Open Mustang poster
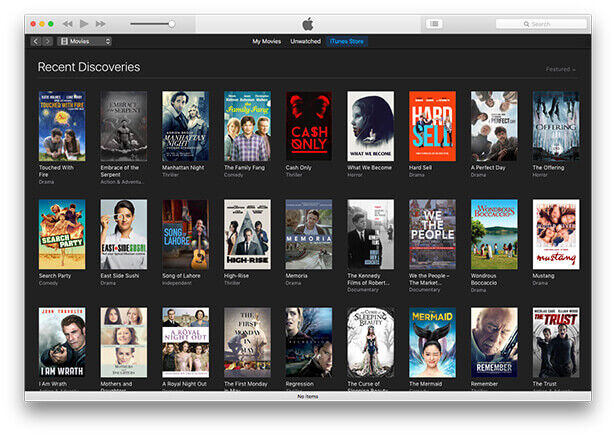Screen dimensions: 616x437 556,234
